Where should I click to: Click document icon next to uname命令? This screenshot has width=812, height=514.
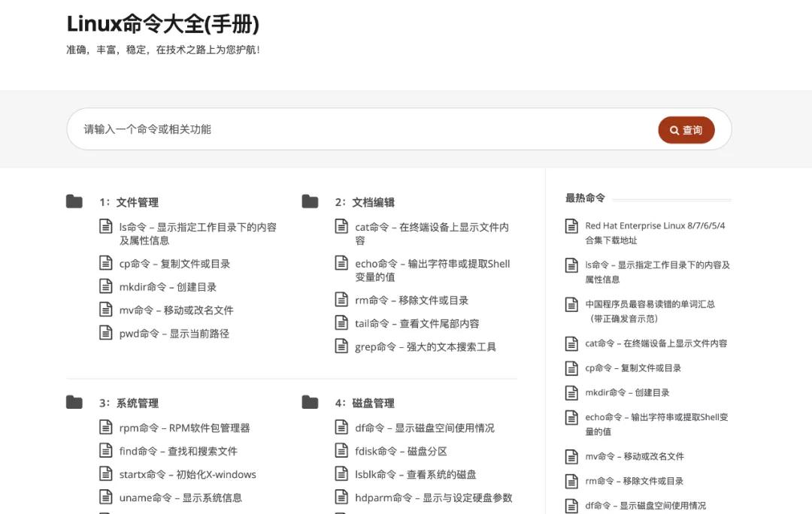pos(106,497)
